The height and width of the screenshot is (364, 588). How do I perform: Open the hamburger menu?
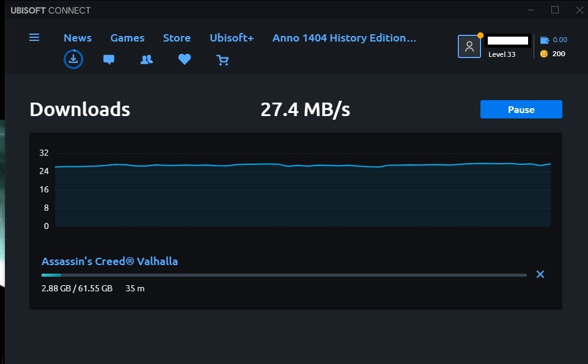[x=34, y=37]
